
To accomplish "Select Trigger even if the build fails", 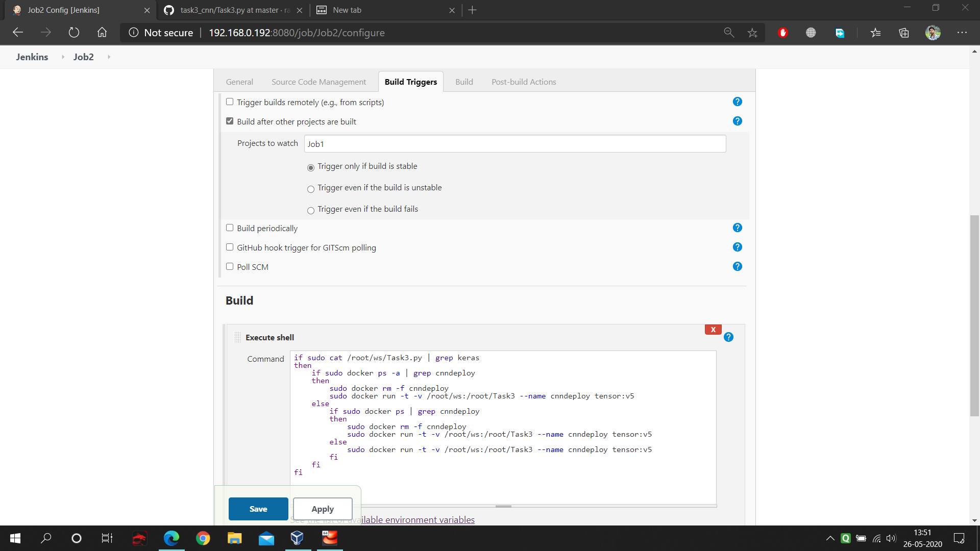I will click(310, 211).
